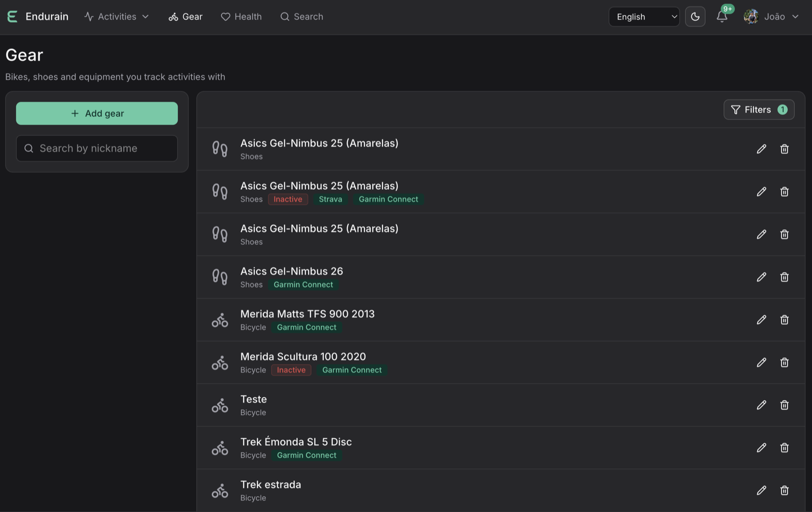Click the shoes icon beside Asics Gel-Nimbus 26
Screen dimensions: 812x512
pos(220,277)
